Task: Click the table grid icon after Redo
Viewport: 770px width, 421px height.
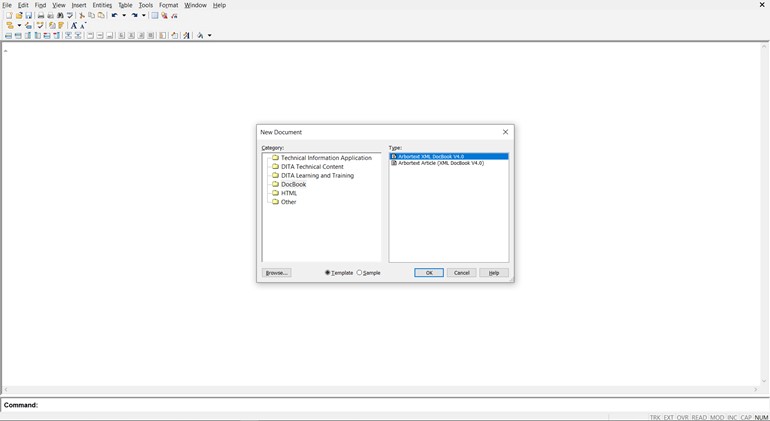Action: 154,15
